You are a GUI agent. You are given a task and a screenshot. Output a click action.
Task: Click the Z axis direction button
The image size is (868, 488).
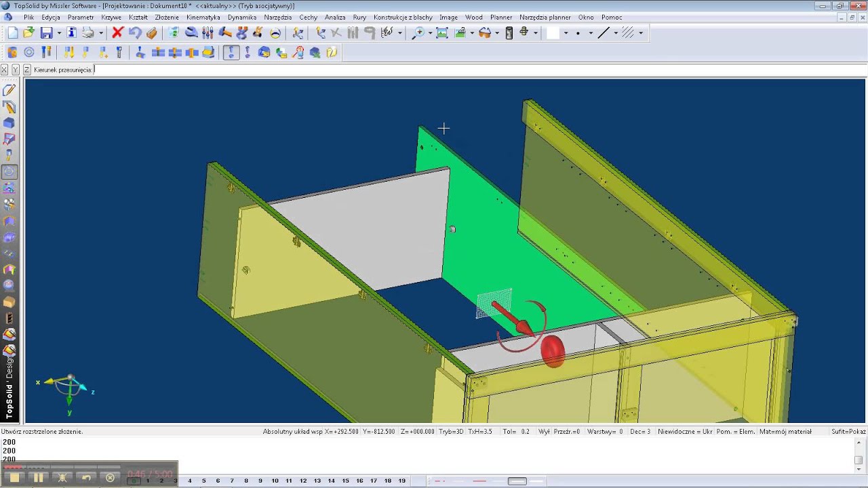point(27,70)
